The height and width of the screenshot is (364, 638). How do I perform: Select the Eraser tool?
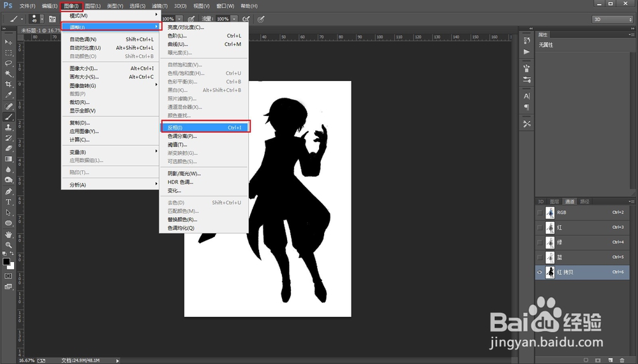[x=8, y=149]
